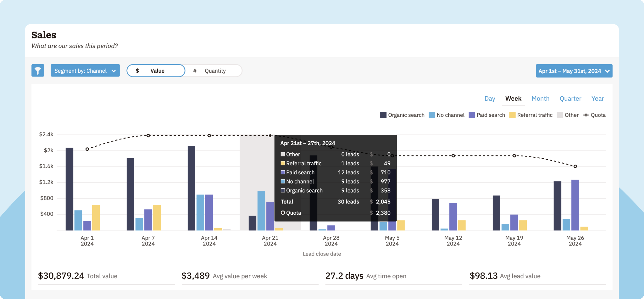Switch to the Month granularity tab
644x299 pixels.
pos(541,99)
